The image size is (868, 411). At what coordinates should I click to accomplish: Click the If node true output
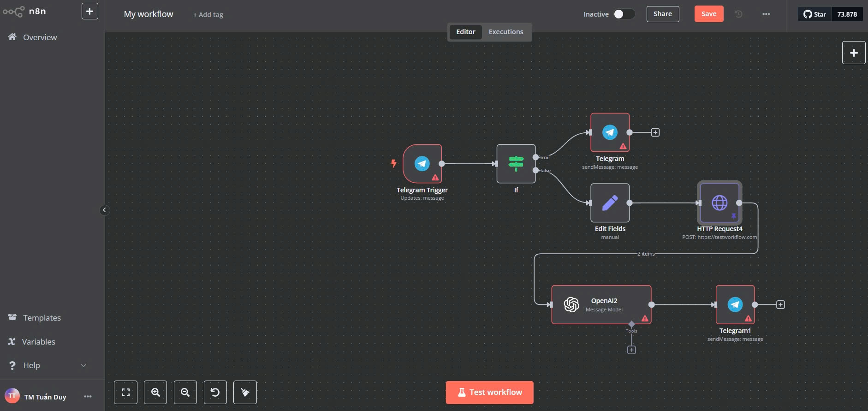(535, 157)
